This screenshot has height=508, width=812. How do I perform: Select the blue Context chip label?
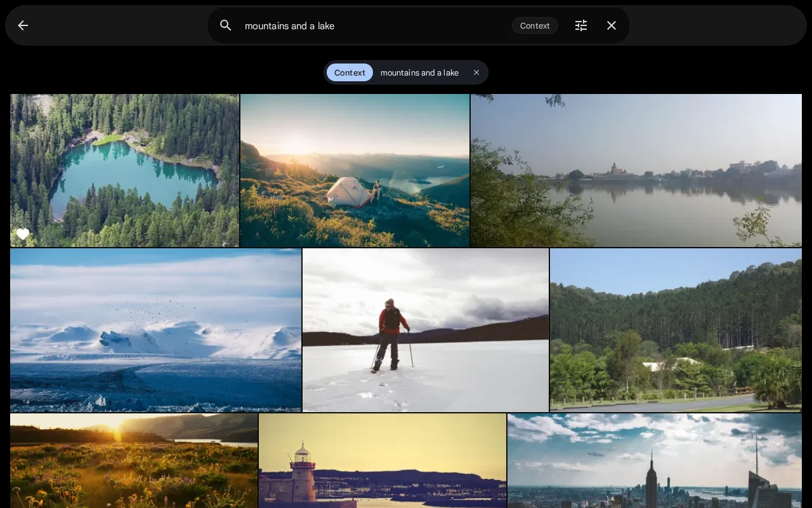(350, 72)
